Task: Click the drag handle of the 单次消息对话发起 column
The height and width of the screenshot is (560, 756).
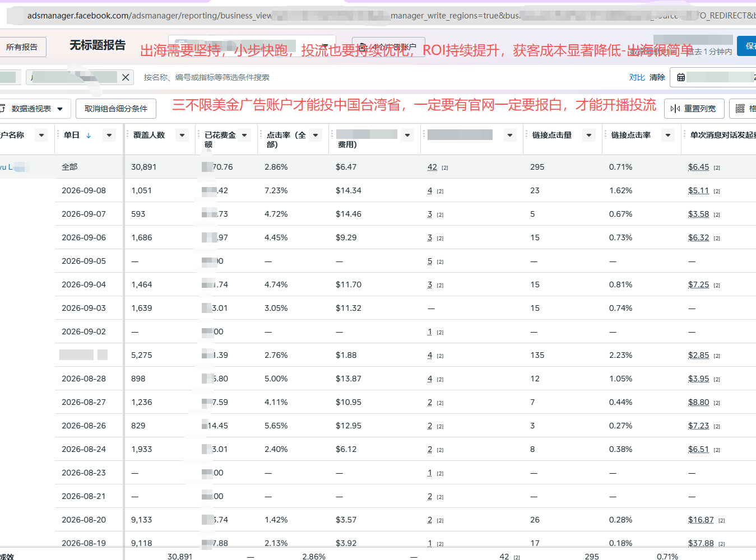Action: (685, 135)
